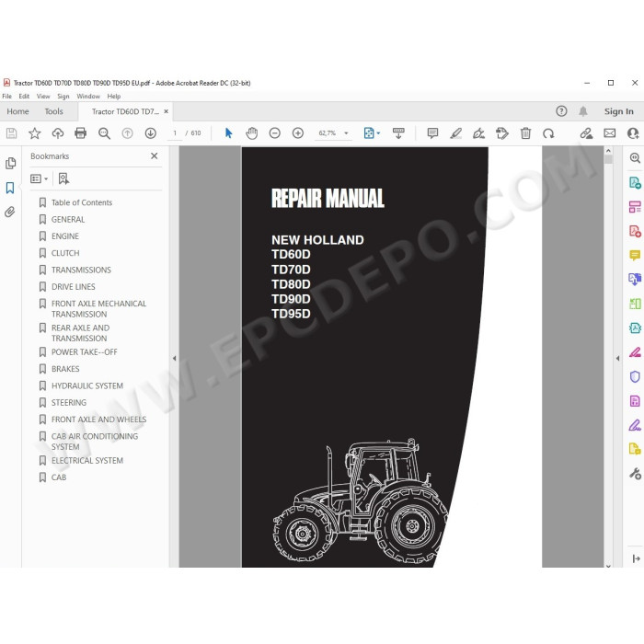Zoom in with the plus button
This screenshot has width=644, height=644.
(298, 133)
